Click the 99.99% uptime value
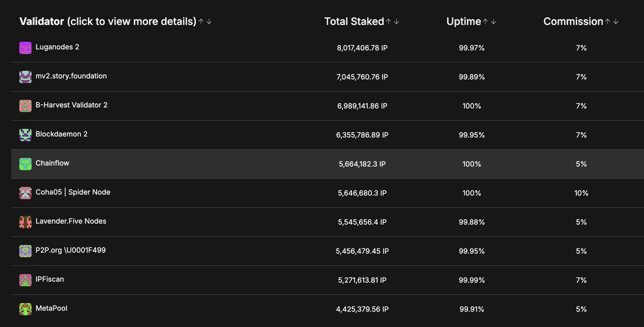 tap(472, 280)
